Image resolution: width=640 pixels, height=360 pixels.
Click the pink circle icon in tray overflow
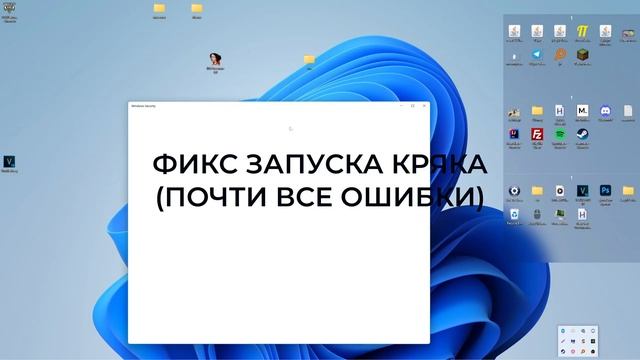573,351
